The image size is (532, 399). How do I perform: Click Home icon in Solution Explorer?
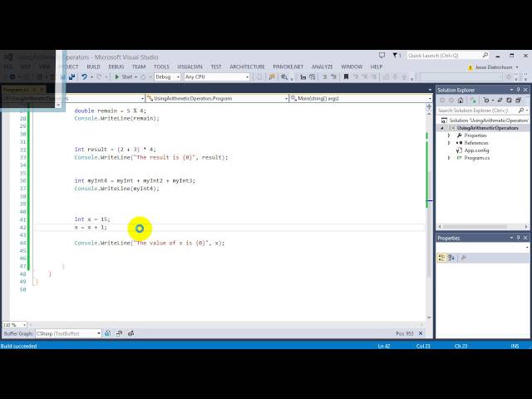coord(461,101)
